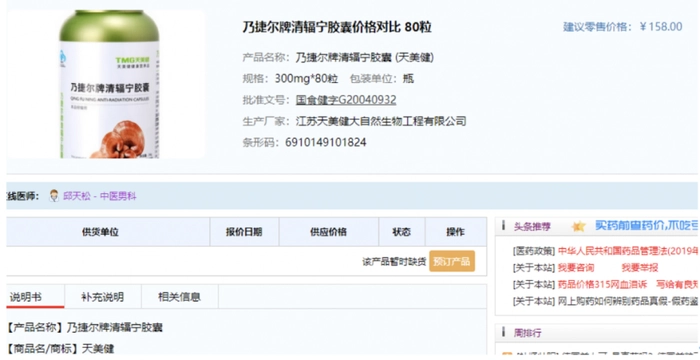Open doctor 邱天松 - 中医男科 link
The width and height of the screenshot is (700, 360).
click(x=100, y=196)
